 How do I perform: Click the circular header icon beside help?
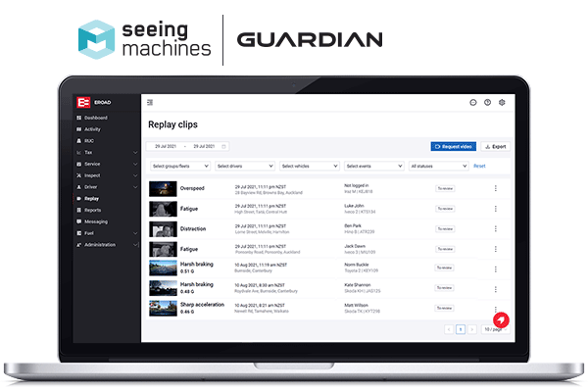click(473, 102)
